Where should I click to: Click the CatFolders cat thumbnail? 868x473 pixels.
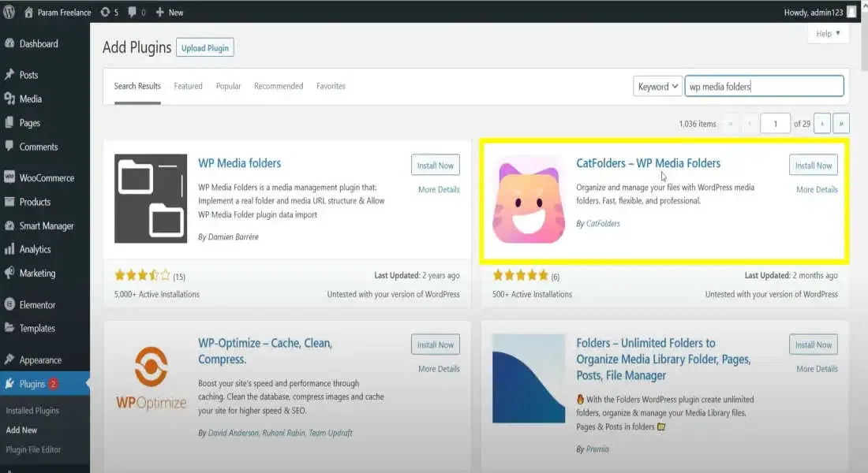pos(529,199)
